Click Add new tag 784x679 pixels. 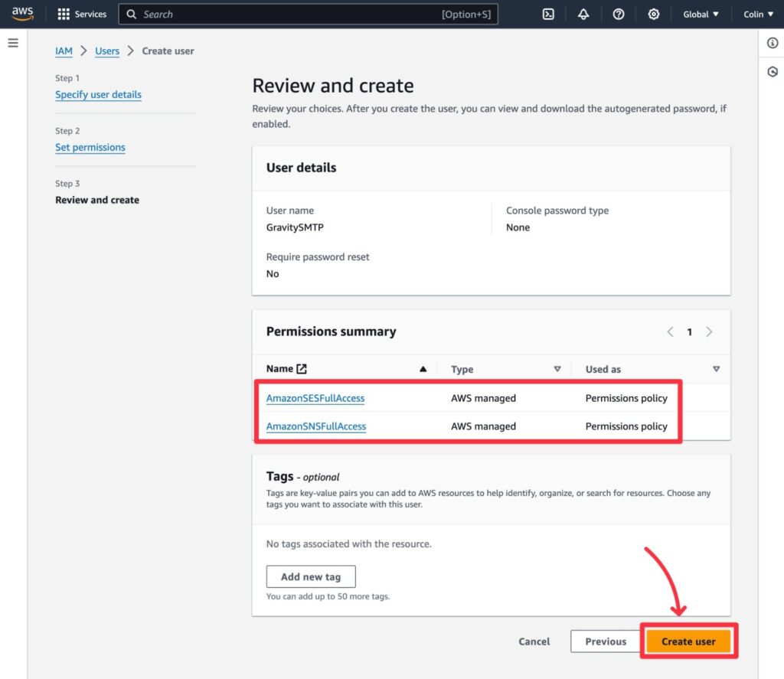click(x=311, y=576)
